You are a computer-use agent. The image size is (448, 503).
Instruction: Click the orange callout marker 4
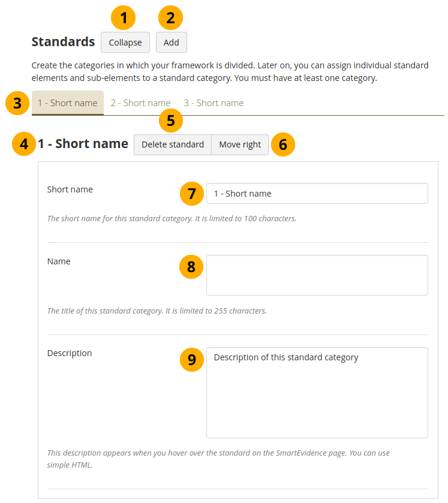(x=23, y=144)
